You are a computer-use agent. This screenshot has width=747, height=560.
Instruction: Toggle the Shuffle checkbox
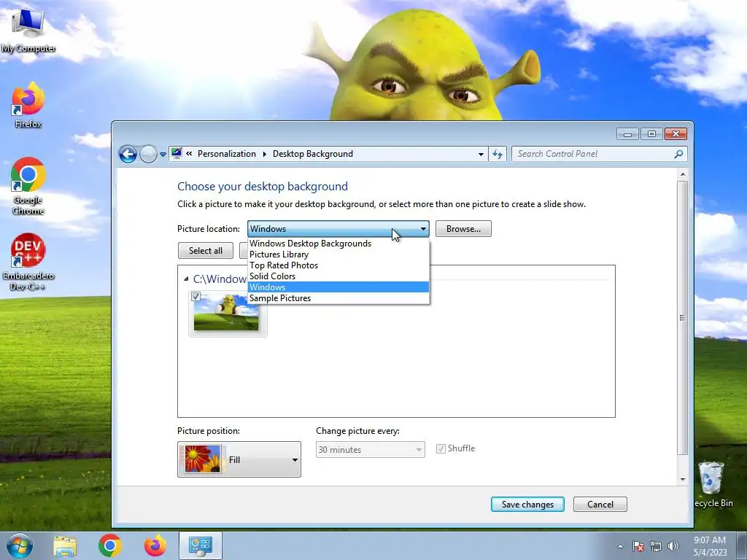[x=441, y=448]
